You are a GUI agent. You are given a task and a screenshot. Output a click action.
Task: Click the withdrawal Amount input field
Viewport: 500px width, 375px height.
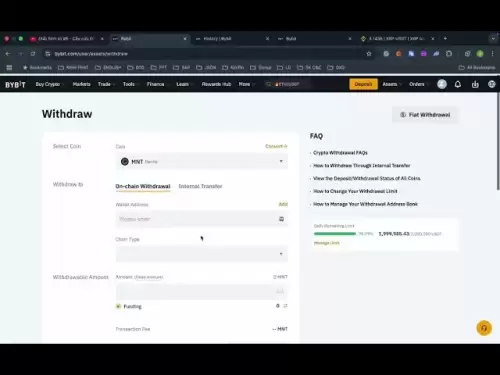(202, 292)
